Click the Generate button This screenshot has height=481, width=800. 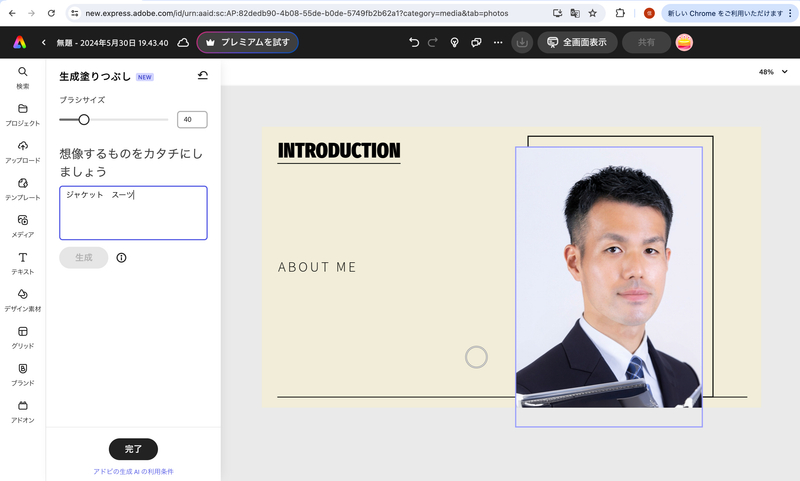click(84, 258)
